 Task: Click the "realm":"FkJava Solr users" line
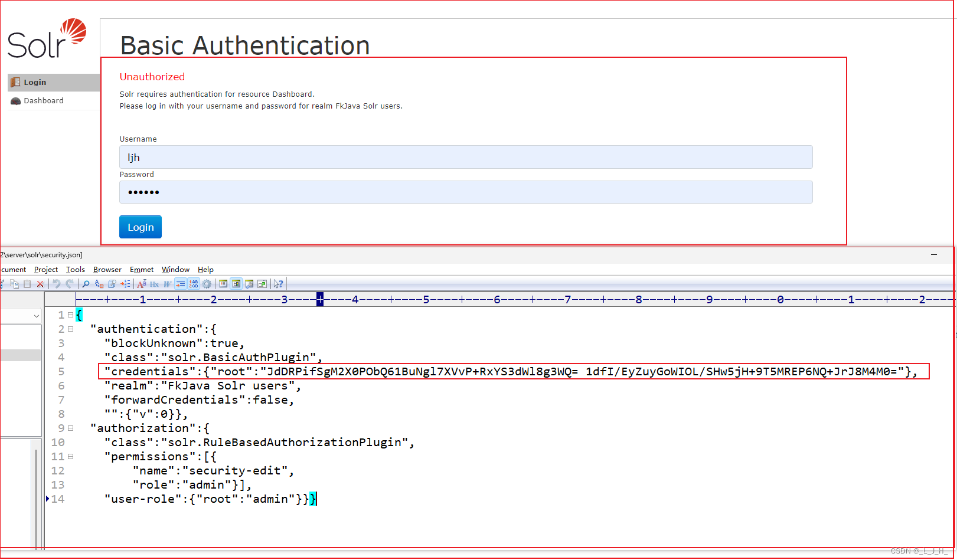202,386
